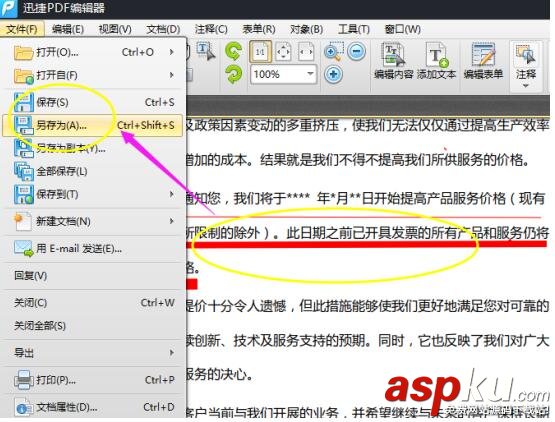
Task: Expand the 保存到(T) submenu arrow
Action: click(x=172, y=194)
